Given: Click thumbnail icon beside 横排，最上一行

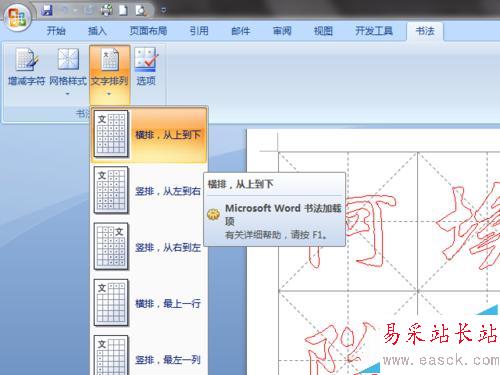Looking at the screenshot, I should pyautogui.click(x=111, y=303).
